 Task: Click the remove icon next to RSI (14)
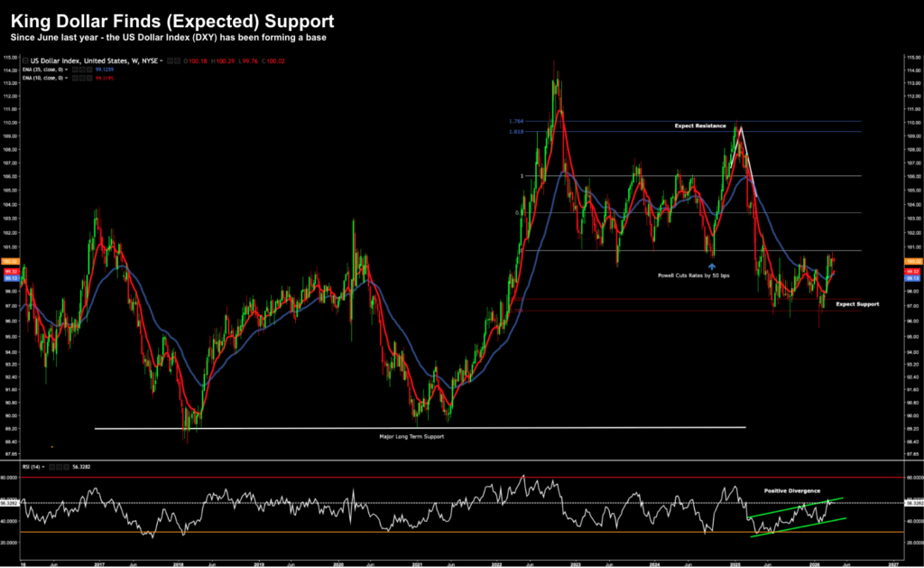(66, 467)
